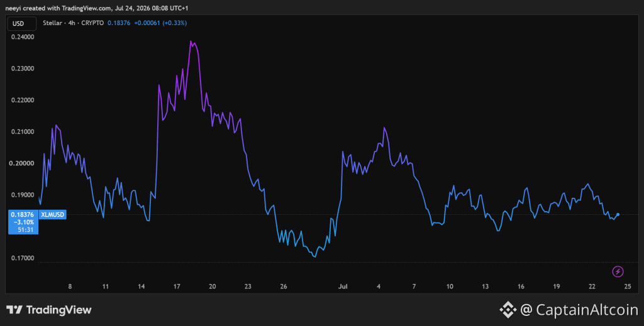Viewport: 644px width, 326px height.
Task: Click the 13 date label on the time axis
Action: point(486,286)
